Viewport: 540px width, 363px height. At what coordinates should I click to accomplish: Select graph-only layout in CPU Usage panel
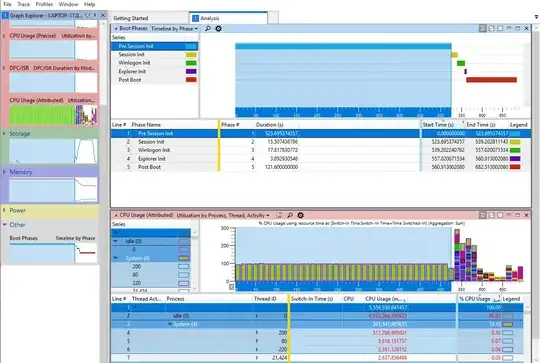[492, 215]
